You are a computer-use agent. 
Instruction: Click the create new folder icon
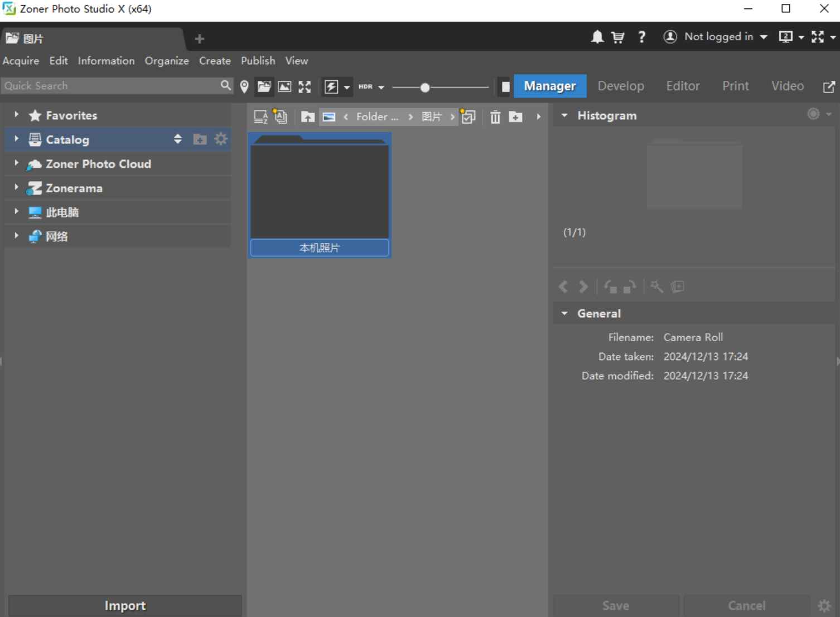pyautogui.click(x=515, y=116)
